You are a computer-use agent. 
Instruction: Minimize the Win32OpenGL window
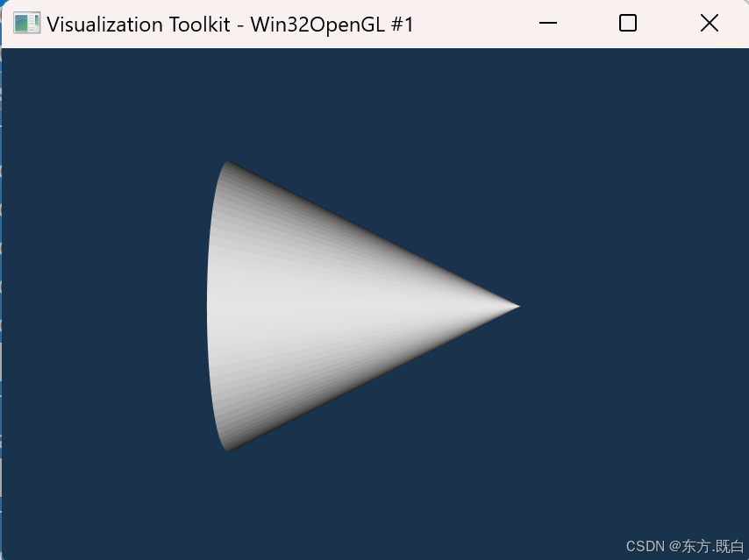[548, 23]
